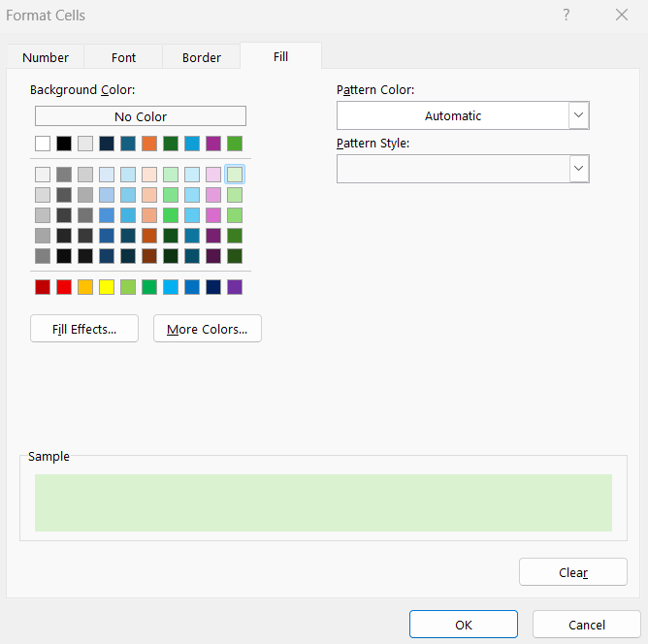Select the bottom-row sky blue standard color
648x644 pixels.
(x=171, y=287)
